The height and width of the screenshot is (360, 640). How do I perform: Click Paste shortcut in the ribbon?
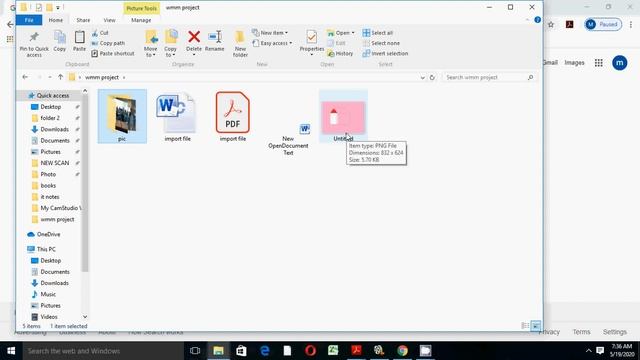coord(113,53)
